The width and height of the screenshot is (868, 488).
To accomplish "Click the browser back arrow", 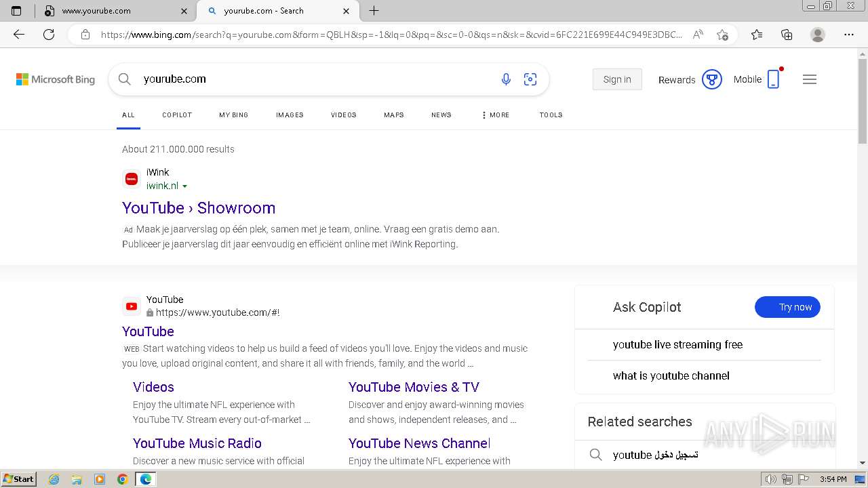I will 19,35.
